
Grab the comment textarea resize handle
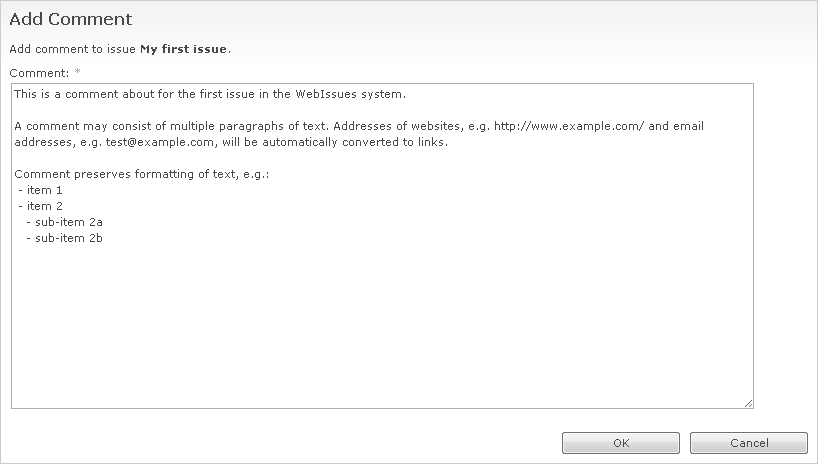coord(748,403)
